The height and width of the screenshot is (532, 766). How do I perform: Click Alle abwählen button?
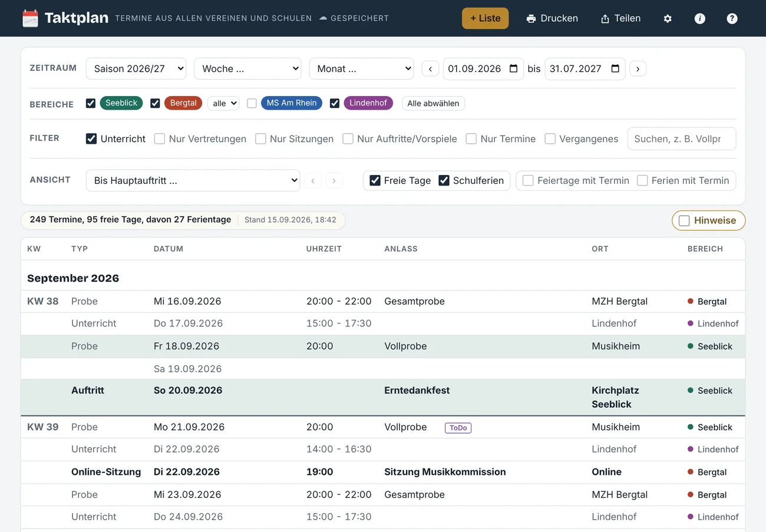(434, 103)
